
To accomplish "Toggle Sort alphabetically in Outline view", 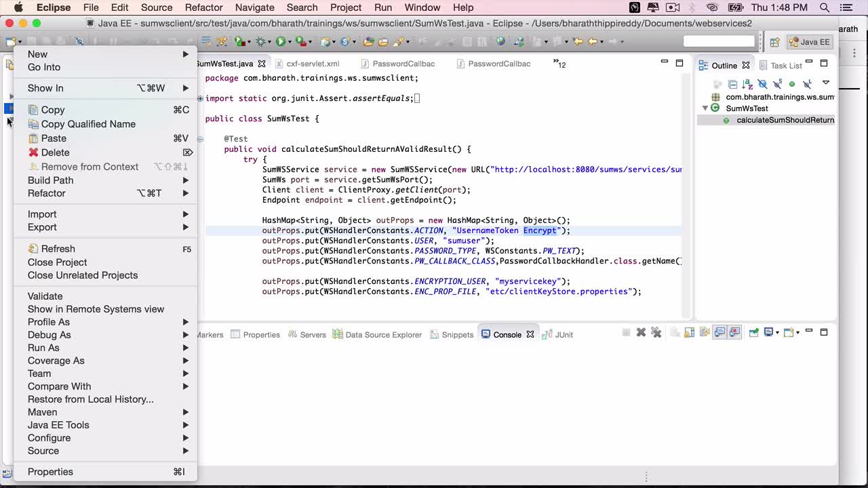I will [x=747, y=84].
